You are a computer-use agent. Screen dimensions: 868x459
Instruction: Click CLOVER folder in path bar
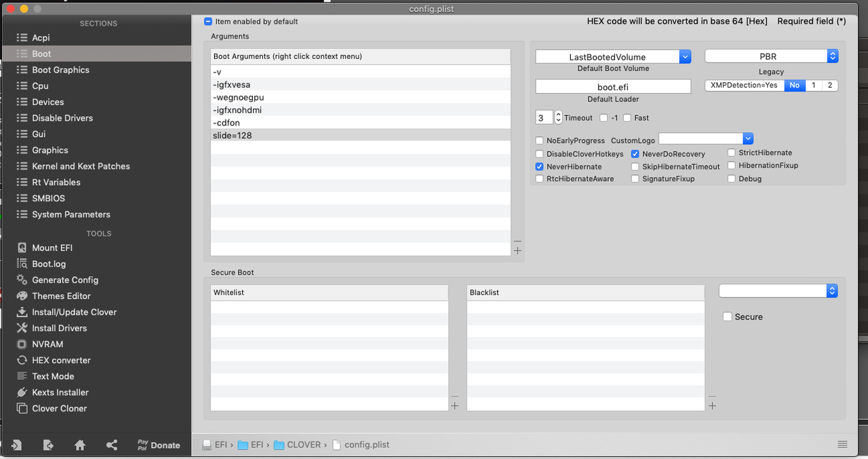297,445
